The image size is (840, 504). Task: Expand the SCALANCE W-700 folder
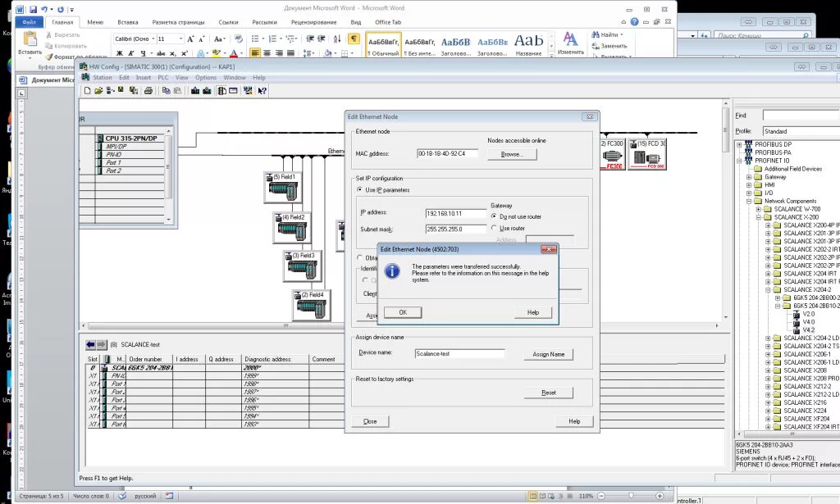[759, 209]
